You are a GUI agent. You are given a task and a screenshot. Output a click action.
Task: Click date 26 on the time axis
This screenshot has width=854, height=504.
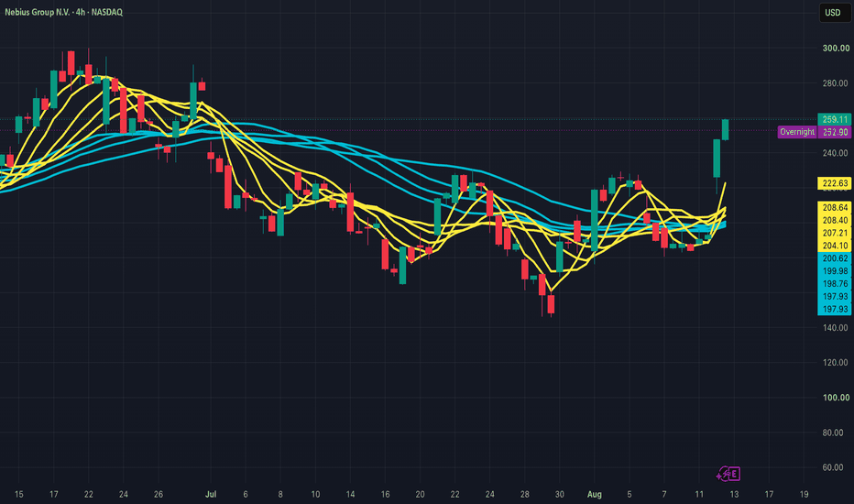pyautogui.click(x=158, y=494)
